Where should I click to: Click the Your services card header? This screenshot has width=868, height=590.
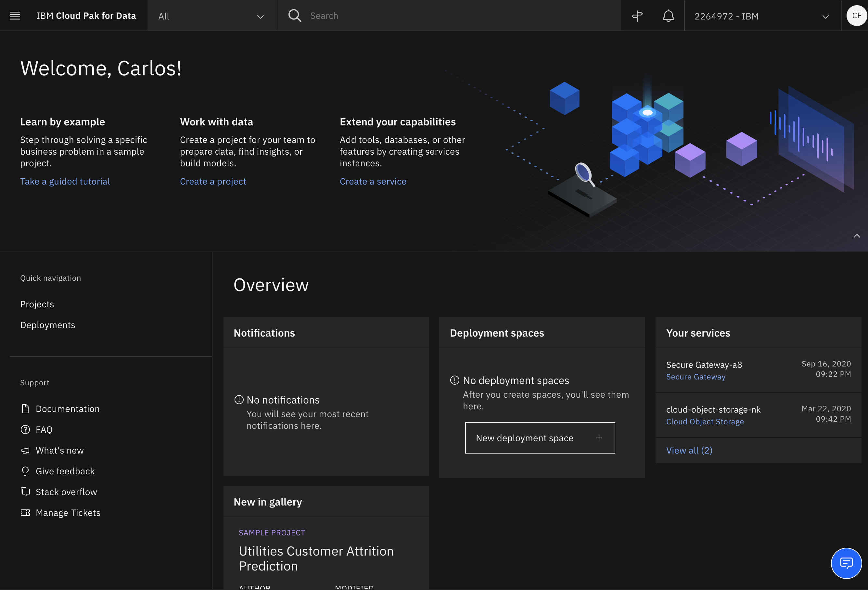pyautogui.click(x=758, y=333)
